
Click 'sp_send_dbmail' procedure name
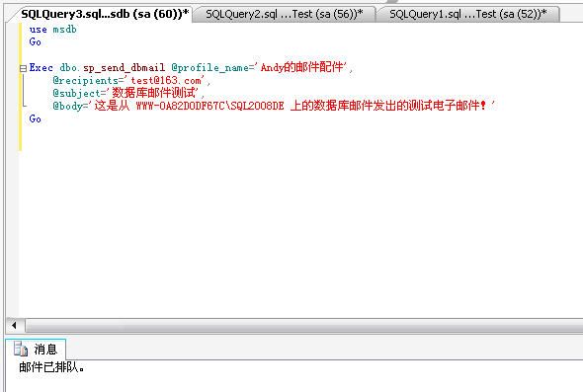point(125,67)
